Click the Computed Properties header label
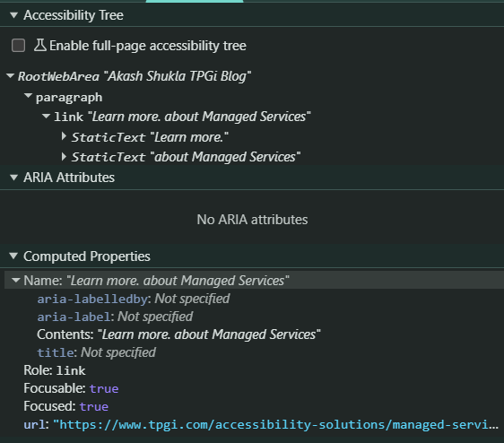The image size is (504, 443). pyautogui.click(x=87, y=256)
